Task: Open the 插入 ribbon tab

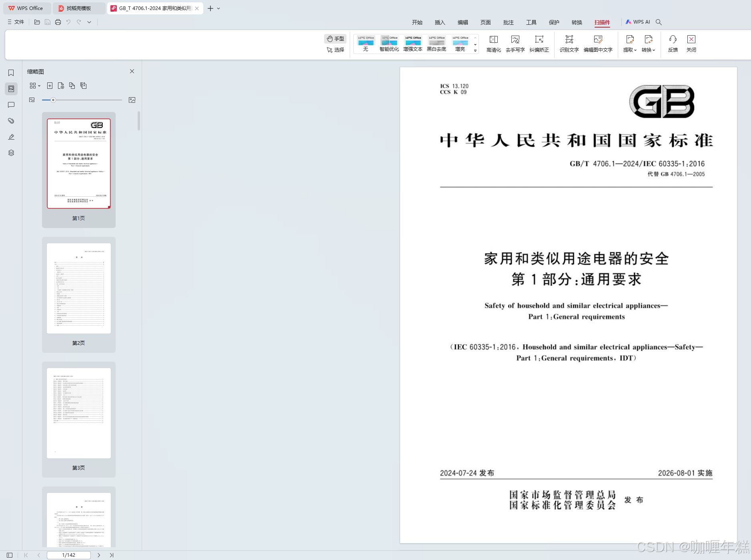Action: pyautogui.click(x=440, y=22)
